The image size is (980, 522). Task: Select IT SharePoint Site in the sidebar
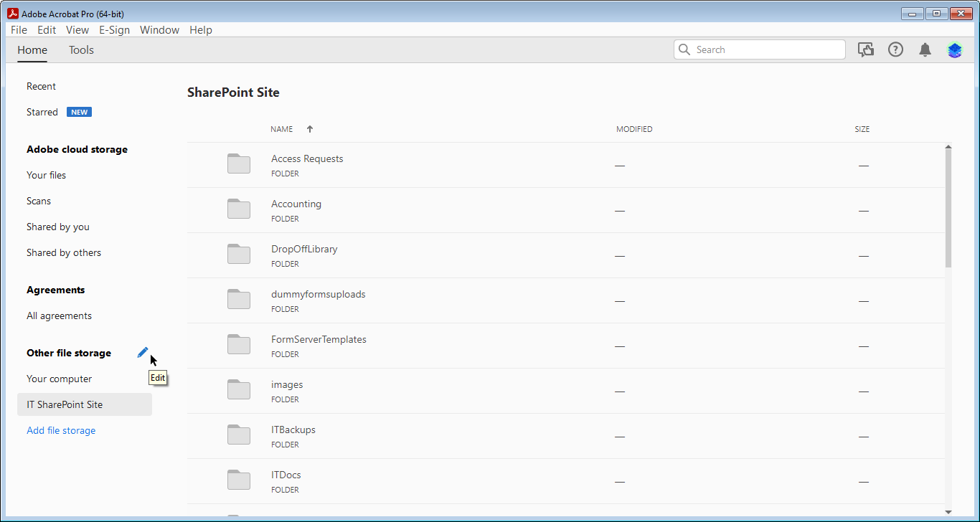coord(85,404)
